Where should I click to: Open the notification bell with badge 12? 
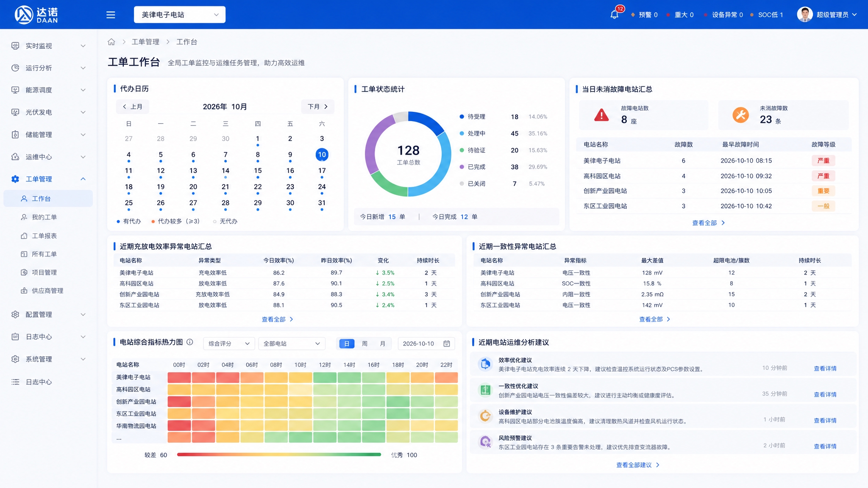tap(615, 14)
